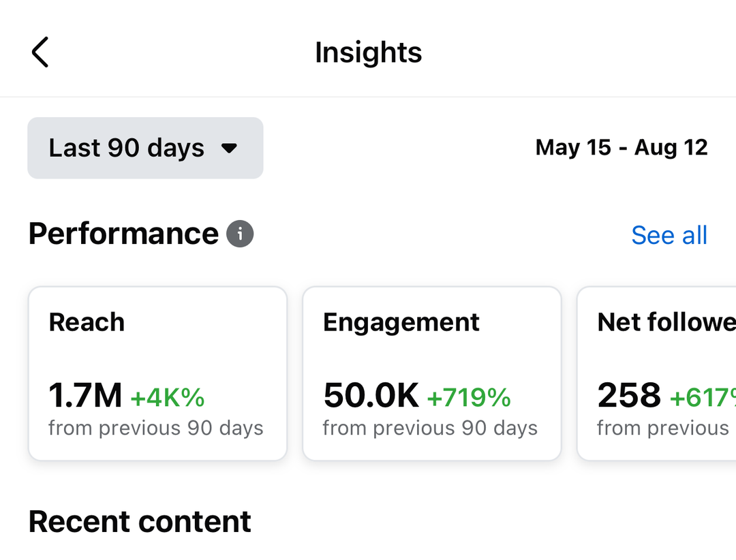Viewport: 736px width, 560px height.
Task: Click 'from previous 90 days' under Reach
Action: (x=156, y=429)
